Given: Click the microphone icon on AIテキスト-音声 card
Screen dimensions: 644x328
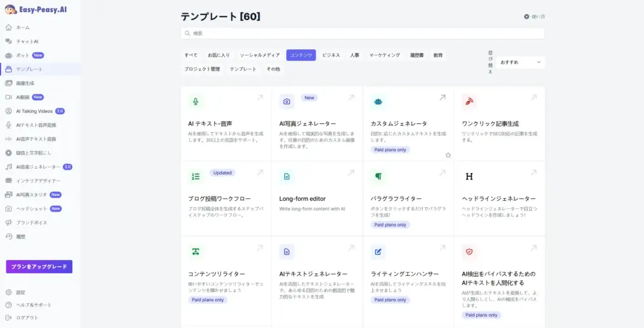Looking at the screenshot, I should [196, 101].
